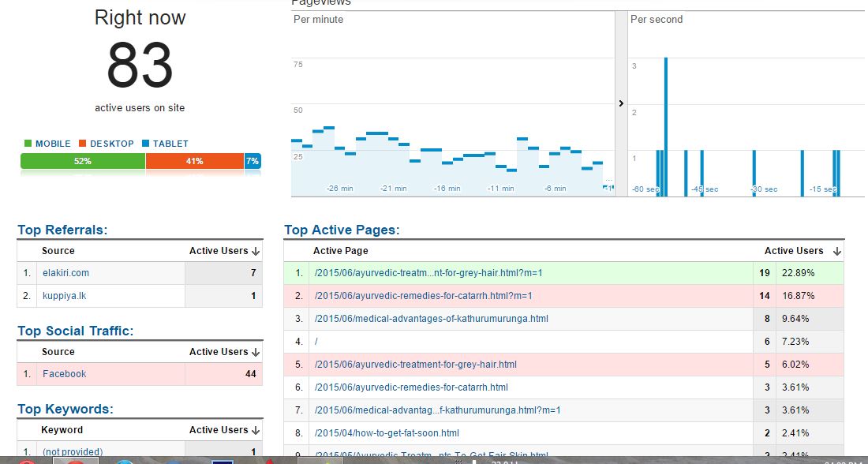Click the Active Page column header
Viewport: 868px width, 464px height.
(x=340, y=251)
